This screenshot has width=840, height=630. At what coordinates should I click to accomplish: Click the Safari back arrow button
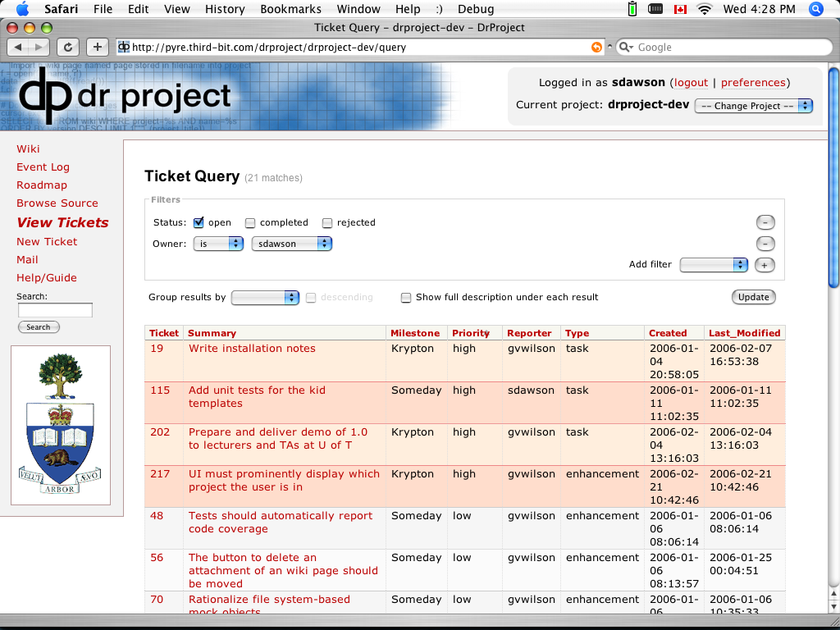(20, 48)
